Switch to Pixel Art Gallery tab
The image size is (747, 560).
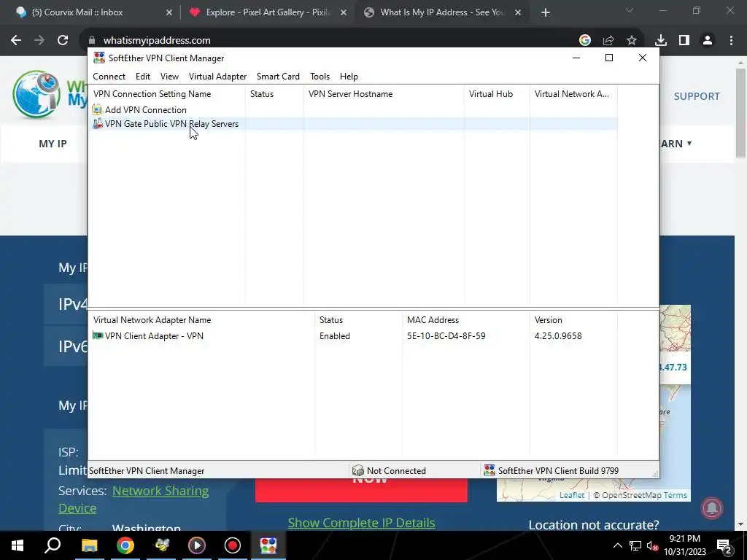(268, 12)
